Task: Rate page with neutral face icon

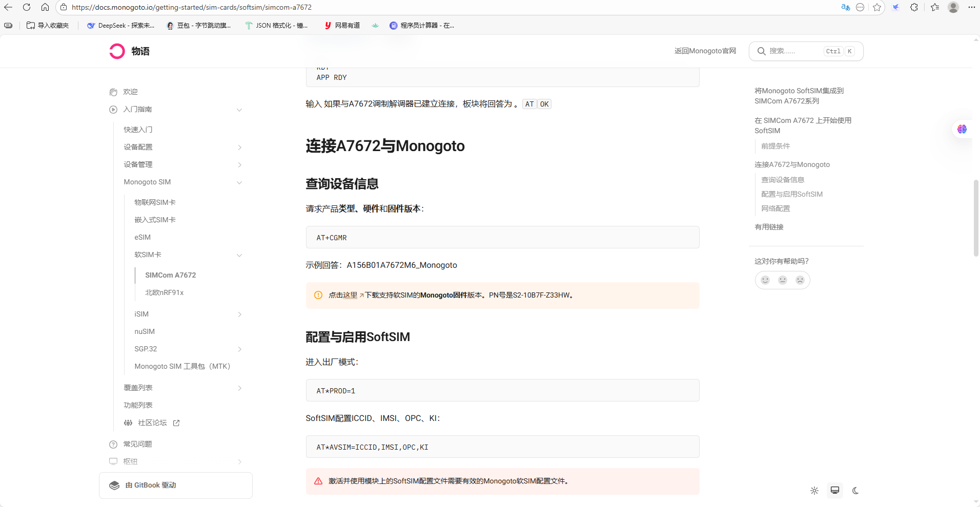Action: point(783,280)
